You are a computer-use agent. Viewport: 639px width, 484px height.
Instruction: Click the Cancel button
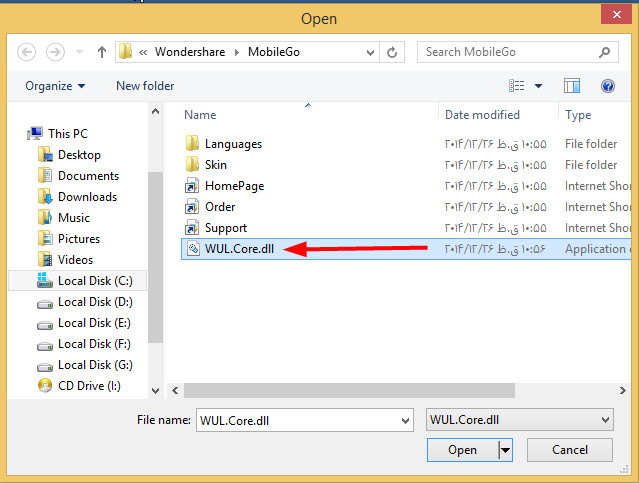coord(570,450)
